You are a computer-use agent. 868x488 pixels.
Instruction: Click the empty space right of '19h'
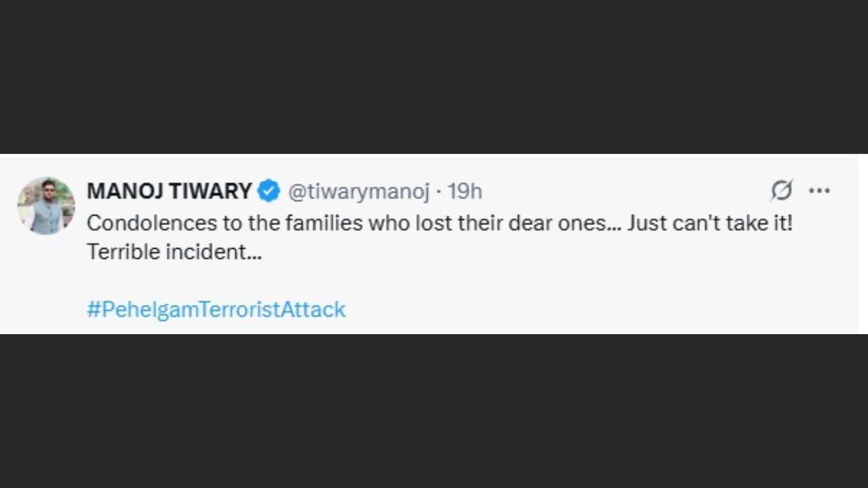pyautogui.click(x=610, y=192)
